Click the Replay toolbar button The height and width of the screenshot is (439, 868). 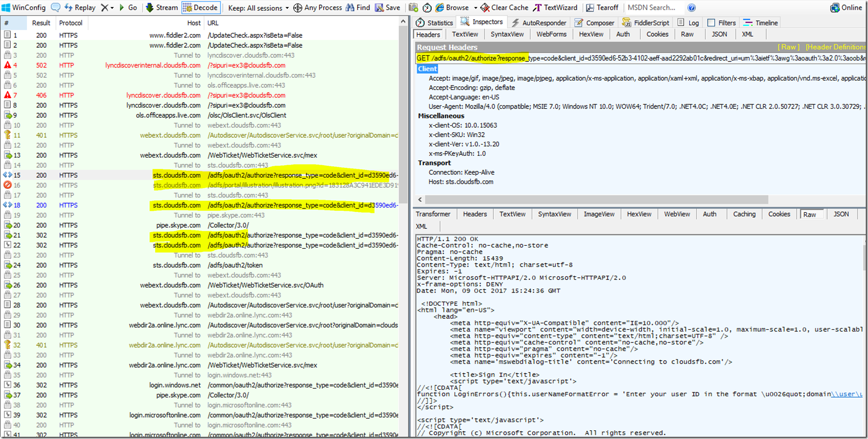(x=80, y=8)
